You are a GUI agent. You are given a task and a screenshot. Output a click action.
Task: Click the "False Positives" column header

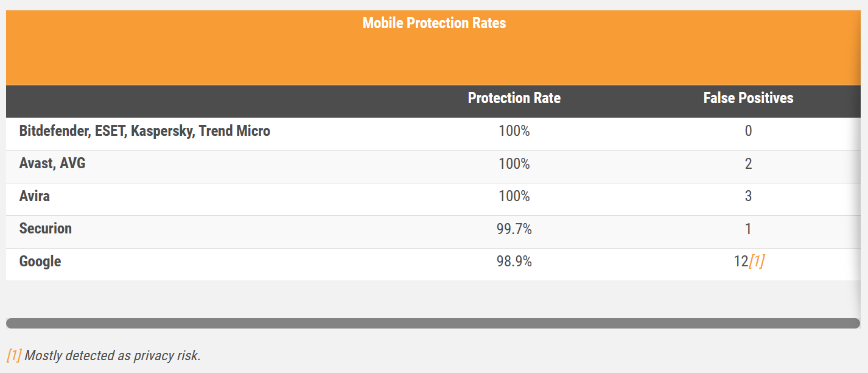coord(748,98)
